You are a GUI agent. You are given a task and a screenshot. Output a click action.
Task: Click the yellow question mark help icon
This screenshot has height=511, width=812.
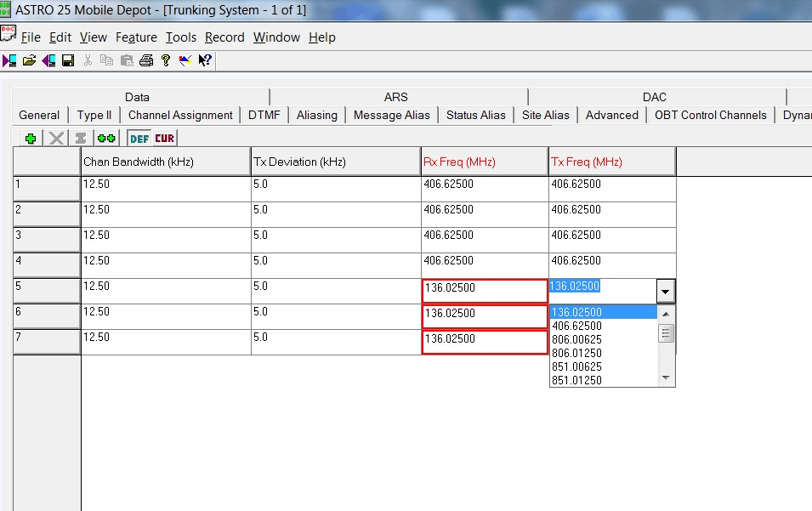pyautogui.click(x=165, y=60)
